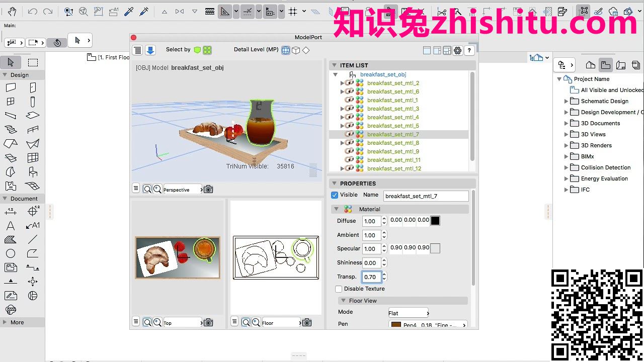Open the Floor view Mode dropdown
Viewport: 644px width, 362px height.
(x=409, y=313)
